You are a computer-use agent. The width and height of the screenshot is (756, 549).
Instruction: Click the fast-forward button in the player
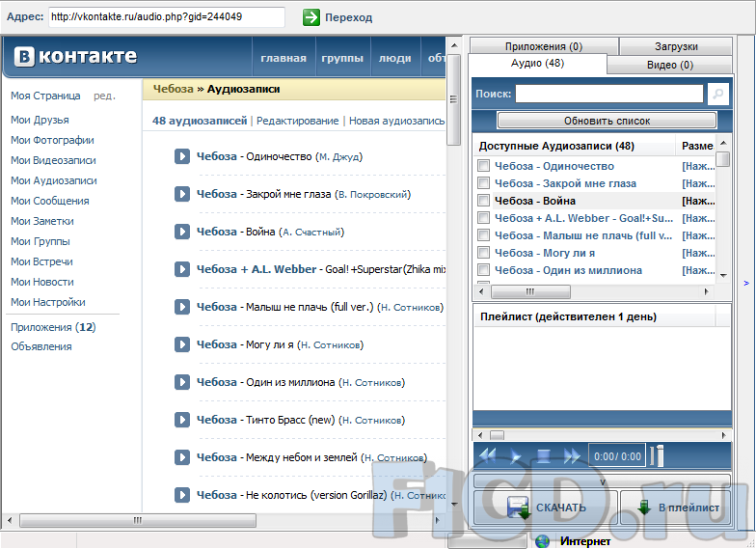pos(572,455)
